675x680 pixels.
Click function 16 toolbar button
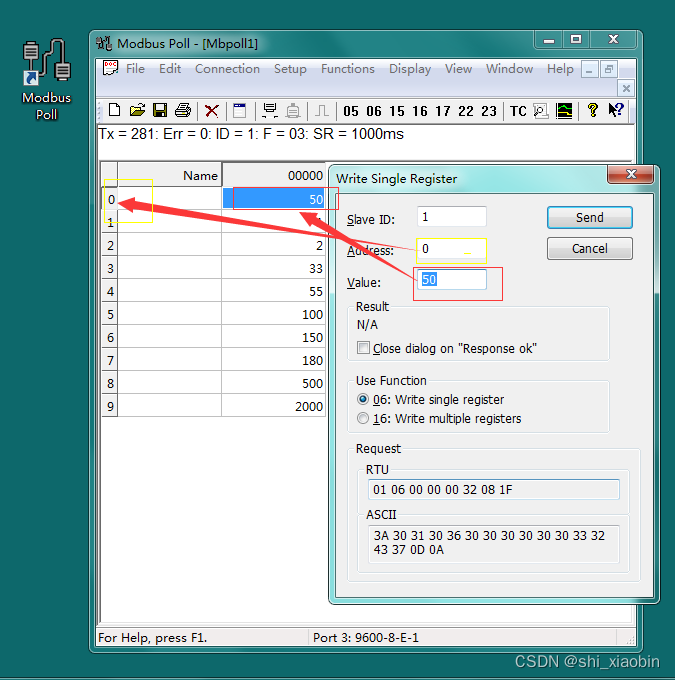coord(419,111)
